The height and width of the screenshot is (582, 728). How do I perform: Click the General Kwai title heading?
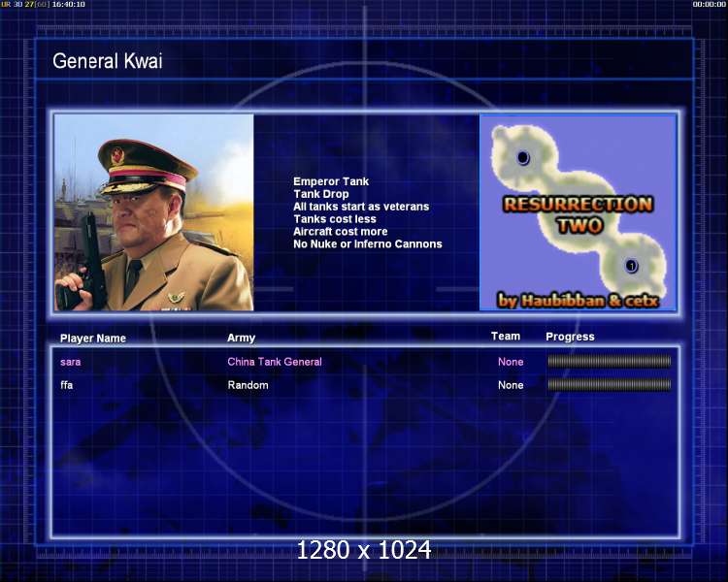(107, 61)
